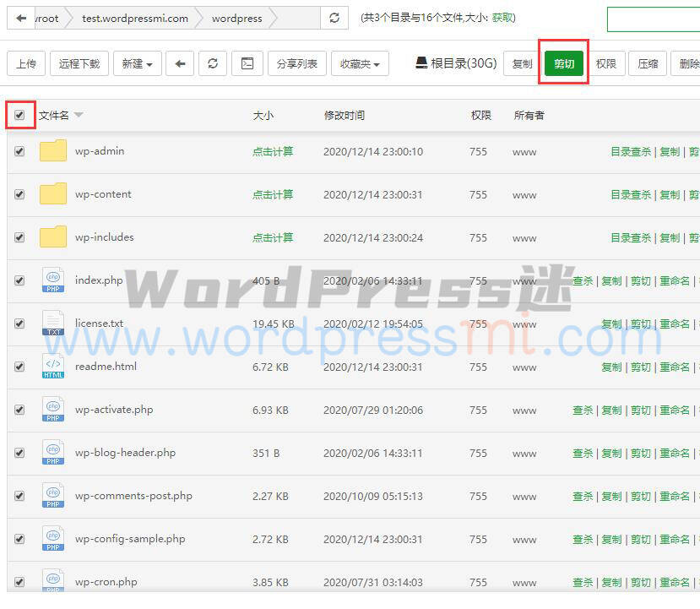Click the refresh icon in the file toolbar
The image size is (700, 609).
[212, 63]
